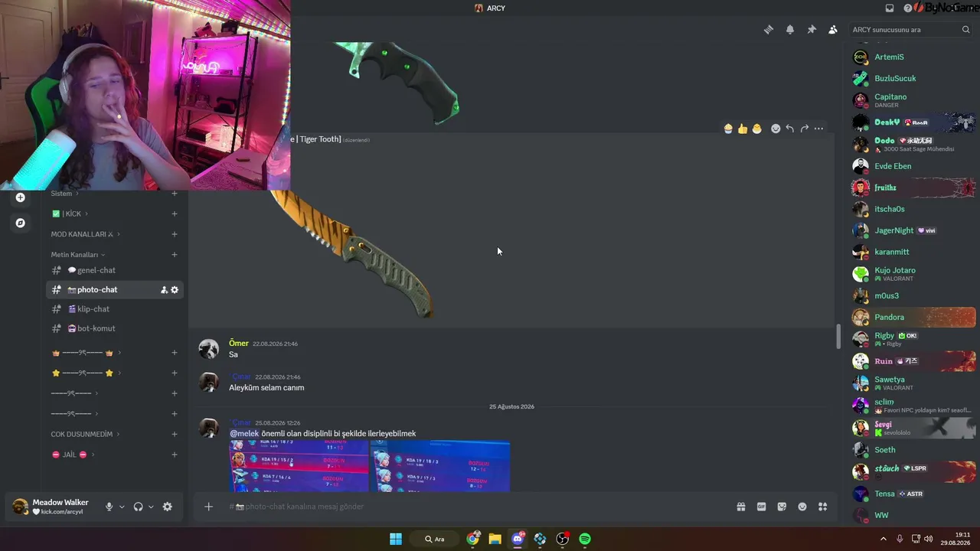Open the left scoreboard image attachment
This screenshot has height=551, width=980.
pos(299,466)
